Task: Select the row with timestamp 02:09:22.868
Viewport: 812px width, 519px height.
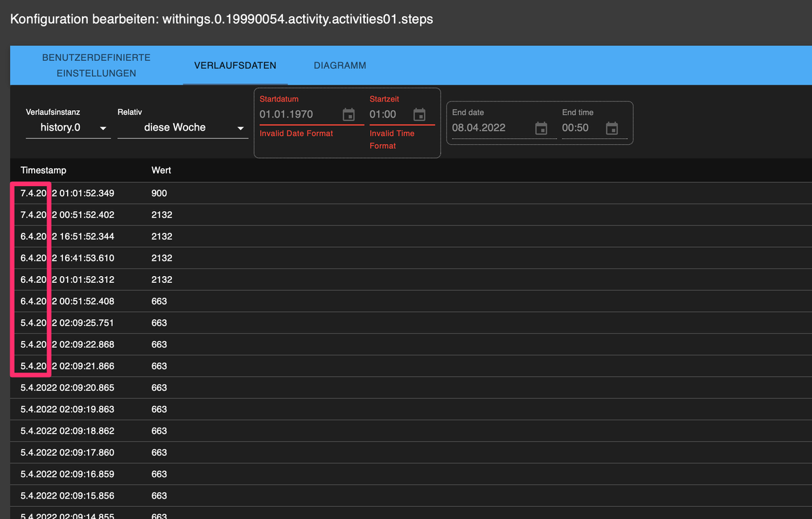Action: pos(411,344)
